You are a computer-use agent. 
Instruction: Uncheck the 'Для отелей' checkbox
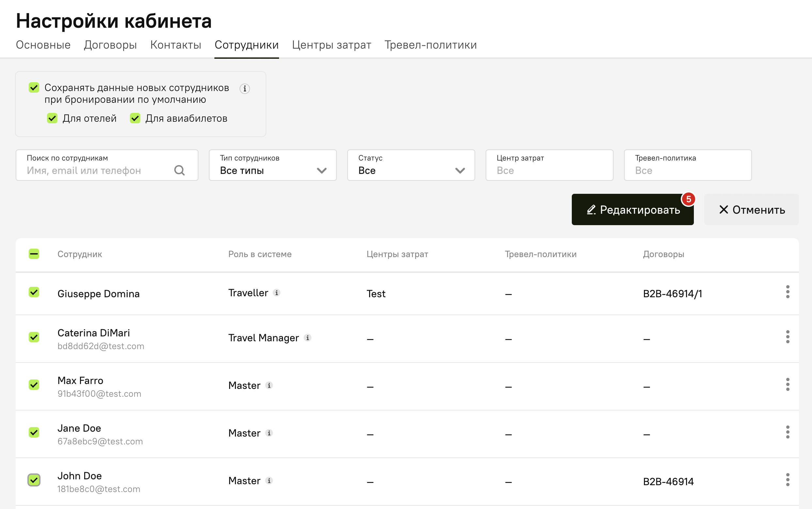[x=52, y=118]
